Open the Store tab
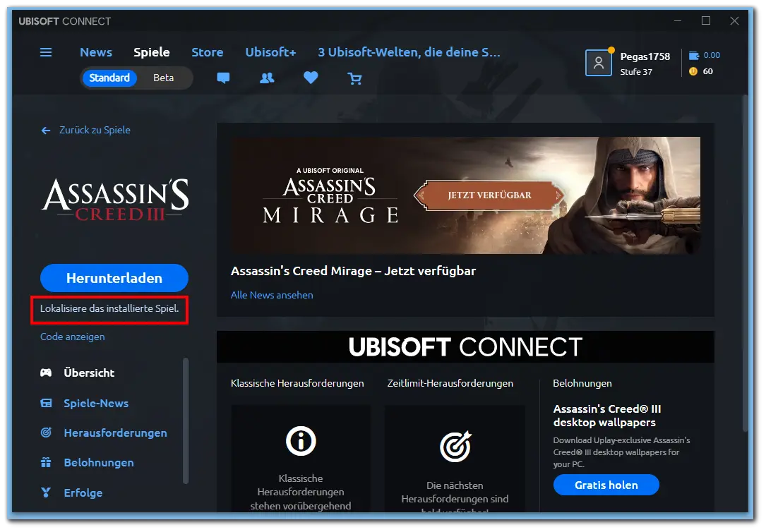The height and width of the screenshot is (532, 766). 208,52
